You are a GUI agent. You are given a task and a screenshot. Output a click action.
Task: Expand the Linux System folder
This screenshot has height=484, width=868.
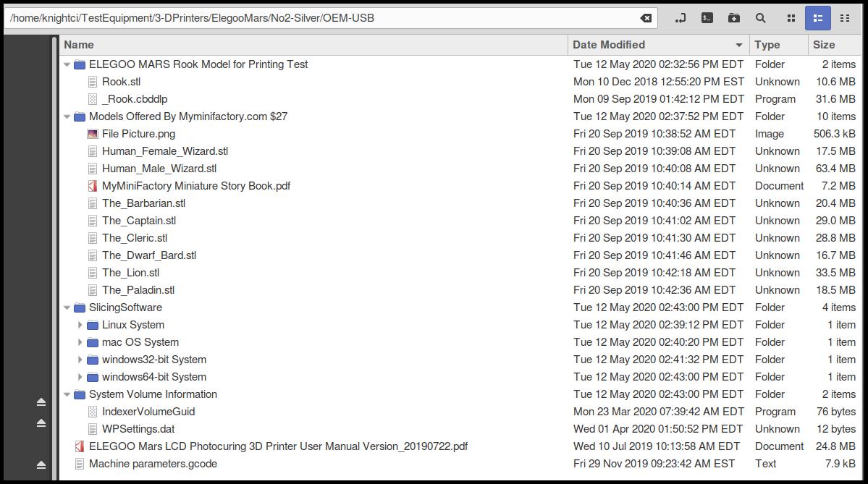[x=80, y=325]
